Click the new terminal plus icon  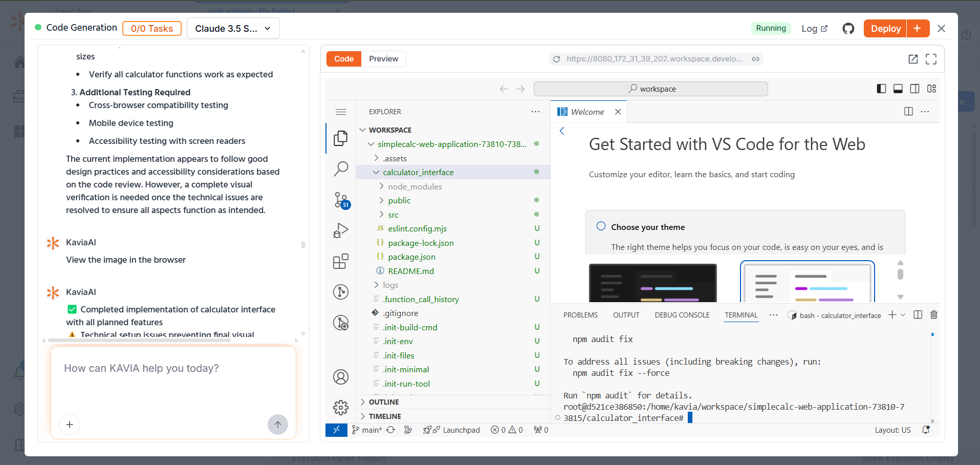[892, 315]
